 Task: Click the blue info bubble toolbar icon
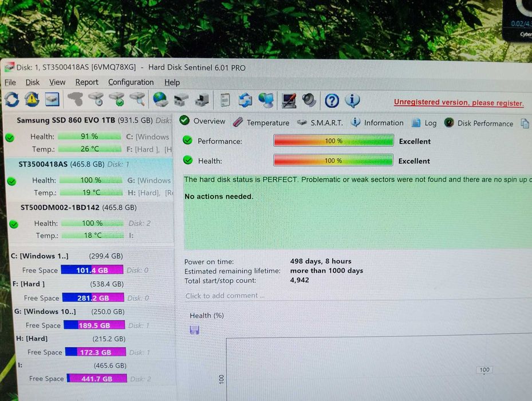click(x=353, y=100)
